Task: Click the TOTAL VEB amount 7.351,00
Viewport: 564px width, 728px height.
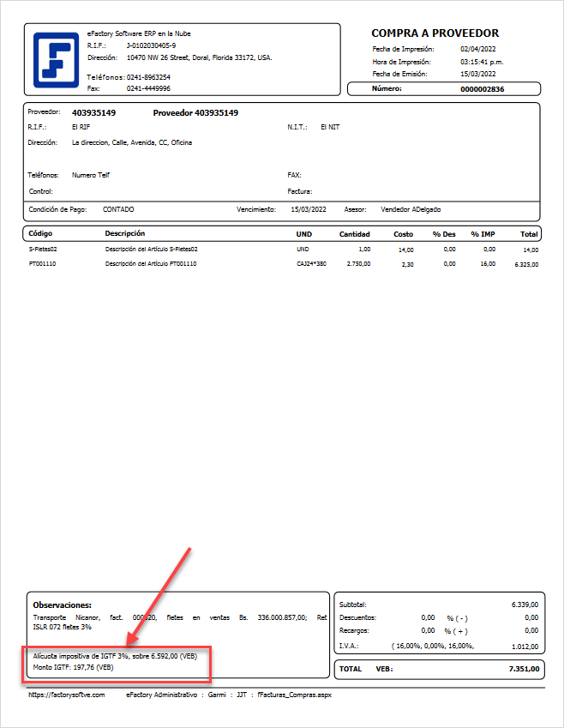Action: [x=524, y=669]
